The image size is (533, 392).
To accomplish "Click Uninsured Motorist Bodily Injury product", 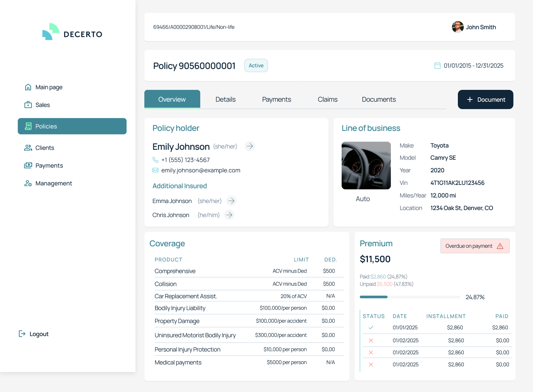I will pyautogui.click(x=195, y=335).
